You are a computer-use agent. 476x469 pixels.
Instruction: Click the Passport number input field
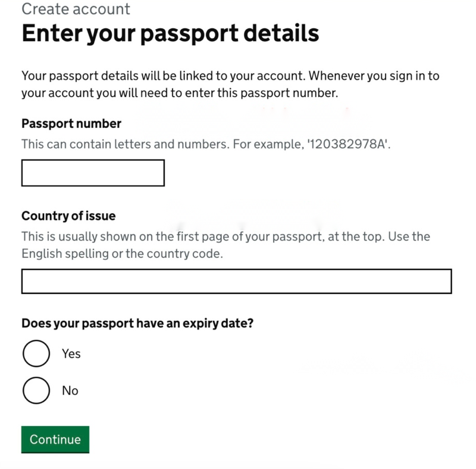[93, 173]
